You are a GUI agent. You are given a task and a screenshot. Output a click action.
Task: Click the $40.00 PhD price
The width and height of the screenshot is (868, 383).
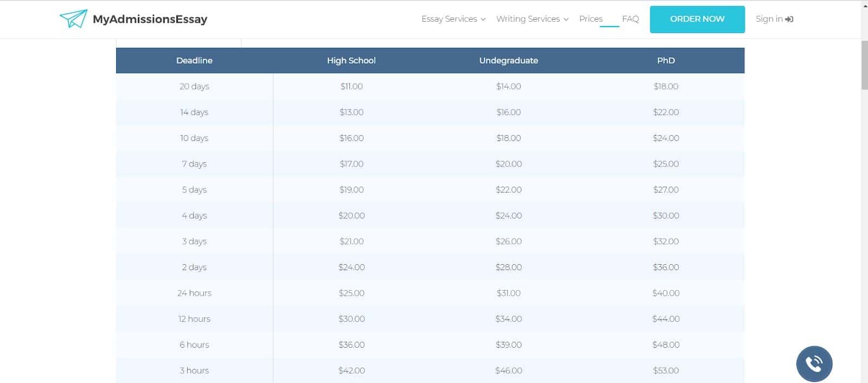pyautogui.click(x=666, y=293)
